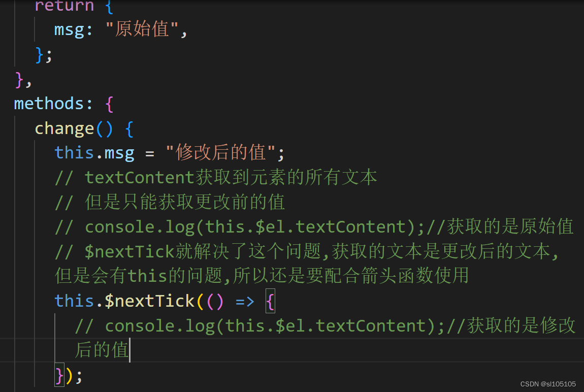Click the arrow => operator
Image resolution: width=584 pixels, height=392 pixels.
(245, 301)
